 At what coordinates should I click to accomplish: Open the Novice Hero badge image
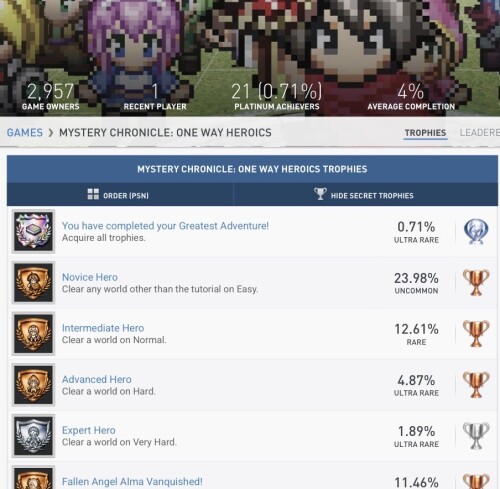[33, 283]
